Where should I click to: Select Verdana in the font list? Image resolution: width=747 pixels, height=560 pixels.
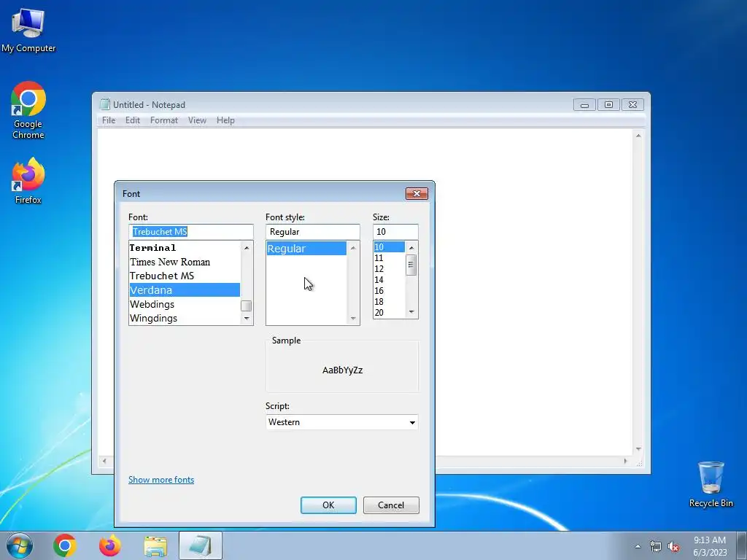pyautogui.click(x=185, y=290)
